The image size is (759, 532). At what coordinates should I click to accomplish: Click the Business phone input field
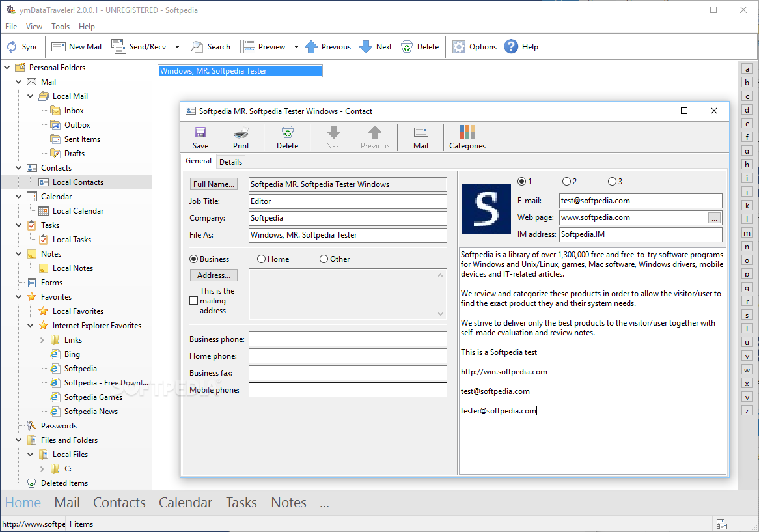click(x=348, y=339)
